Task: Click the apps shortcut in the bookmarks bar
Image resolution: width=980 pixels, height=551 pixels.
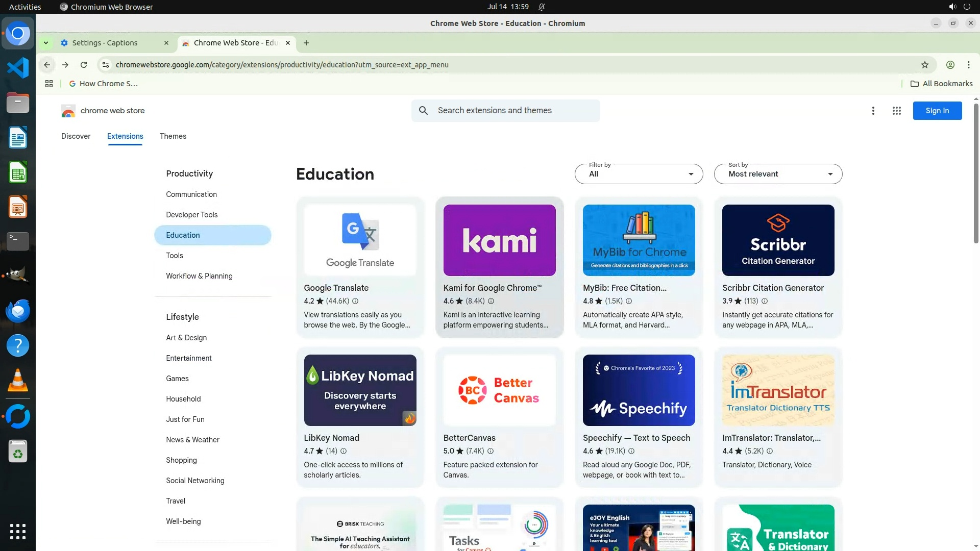Action: tap(49, 84)
